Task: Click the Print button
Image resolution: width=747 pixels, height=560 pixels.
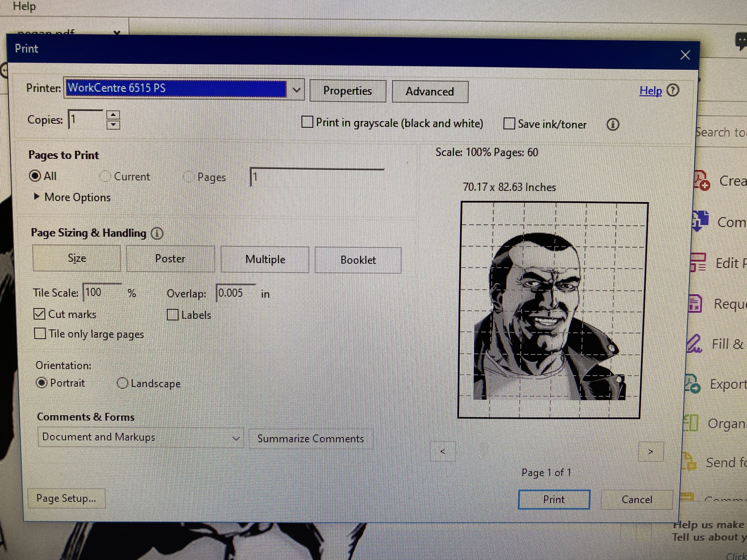Action: pyautogui.click(x=554, y=499)
